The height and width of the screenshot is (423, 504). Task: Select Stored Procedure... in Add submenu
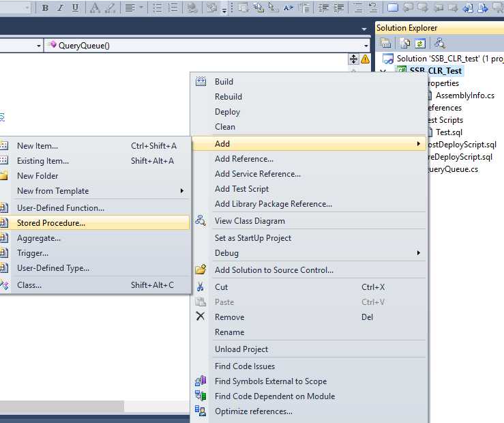click(95, 222)
